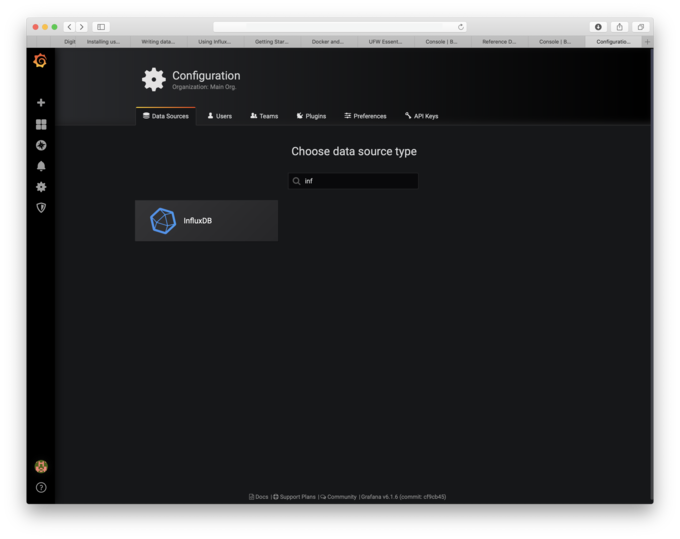Reload the page with the refresh icon
Screen dimensions: 680x539
click(461, 27)
